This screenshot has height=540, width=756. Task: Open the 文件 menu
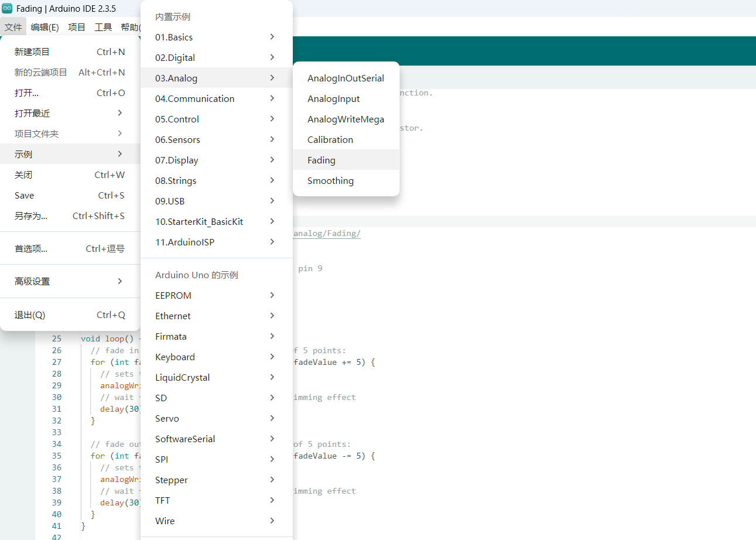13,27
